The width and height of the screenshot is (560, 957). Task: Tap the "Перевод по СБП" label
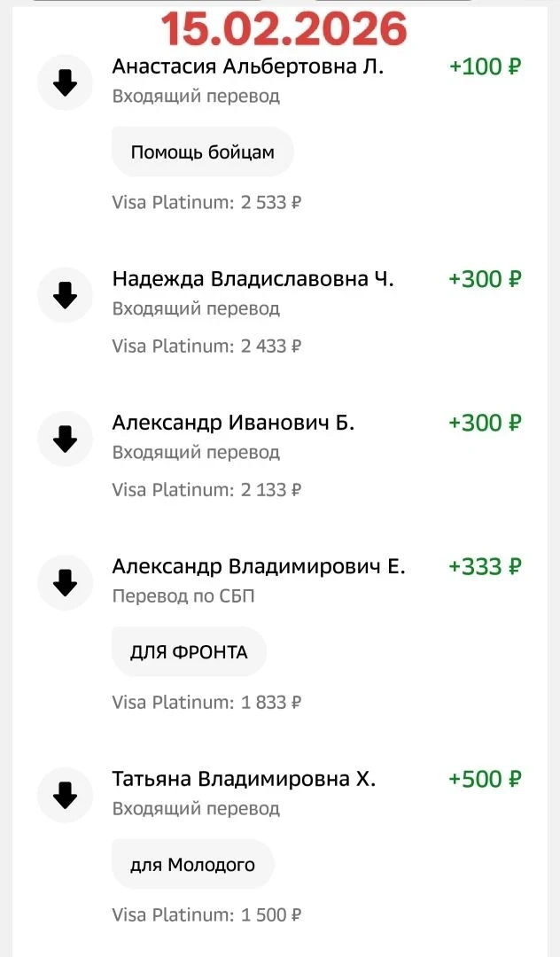pos(183,595)
